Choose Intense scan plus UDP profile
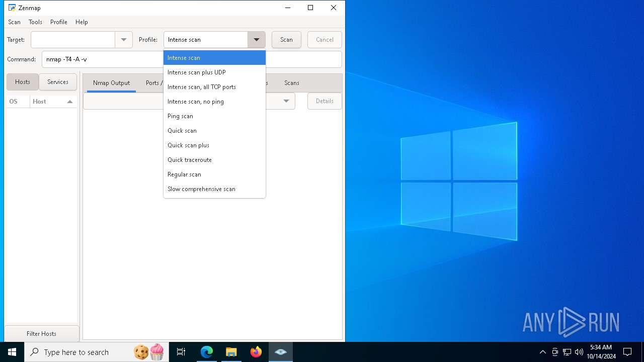 coord(214,72)
